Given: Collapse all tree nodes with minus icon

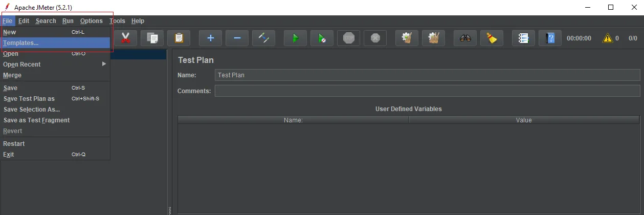Looking at the screenshot, I should pos(237,38).
